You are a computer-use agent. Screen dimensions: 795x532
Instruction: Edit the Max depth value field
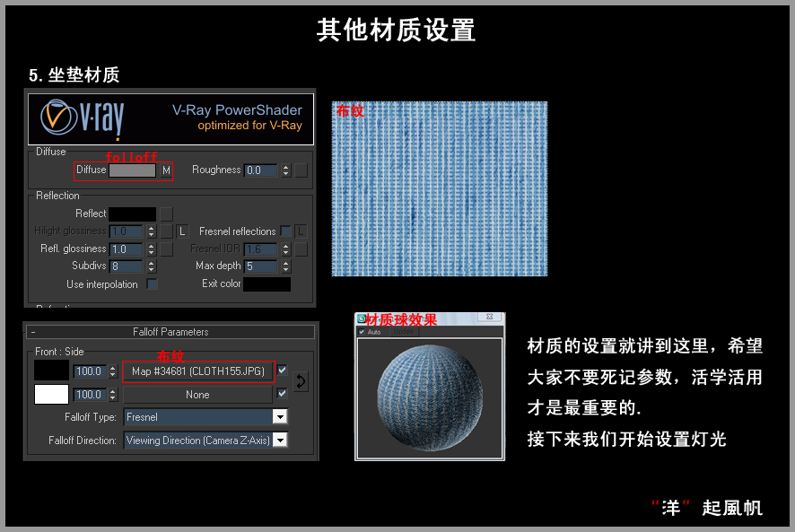coord(262,266)
